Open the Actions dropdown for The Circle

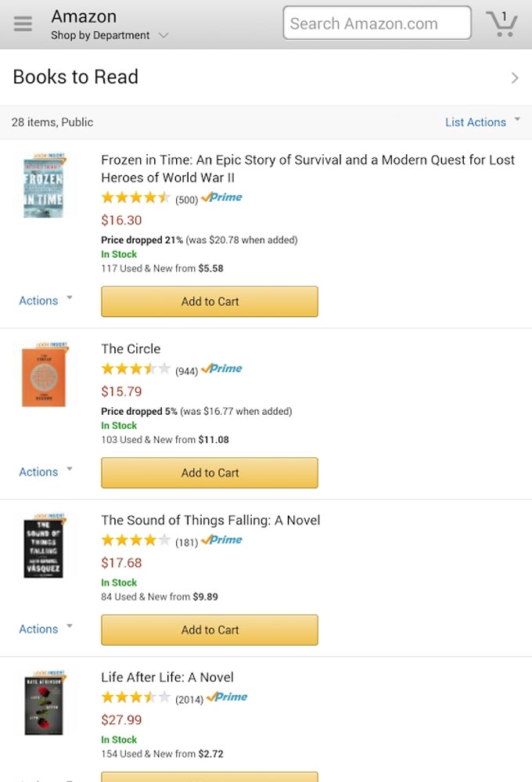point(45,472)
